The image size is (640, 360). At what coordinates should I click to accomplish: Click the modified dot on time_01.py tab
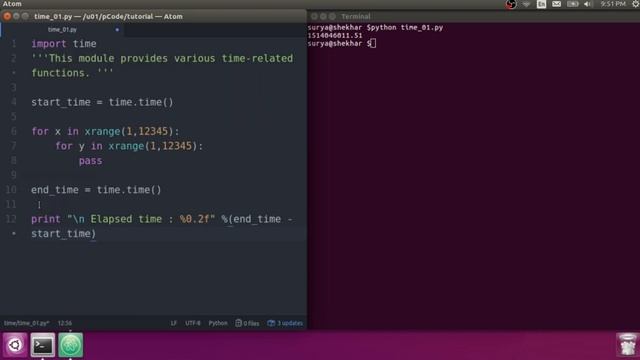click(x=117, y=30)
